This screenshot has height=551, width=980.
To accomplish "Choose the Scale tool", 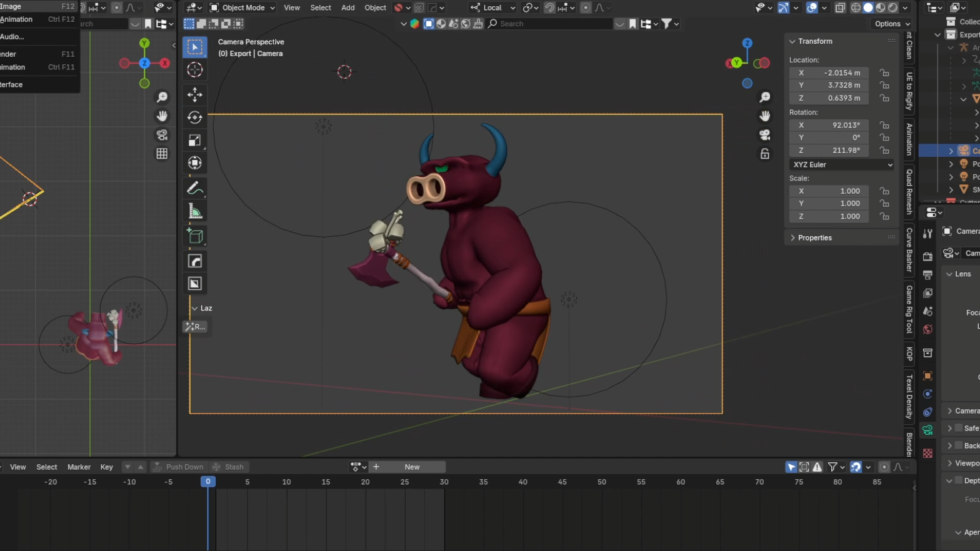I will click(x=195, y=141).
